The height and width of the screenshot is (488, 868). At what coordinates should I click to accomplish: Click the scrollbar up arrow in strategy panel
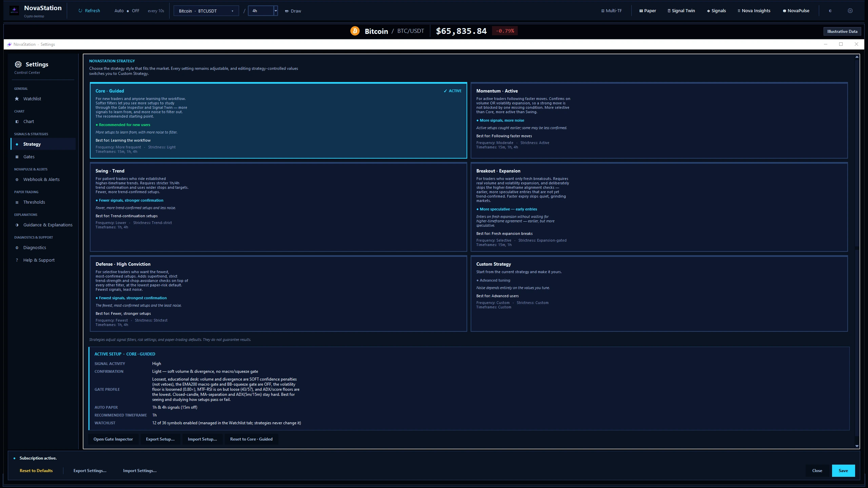tap(857, 57)
